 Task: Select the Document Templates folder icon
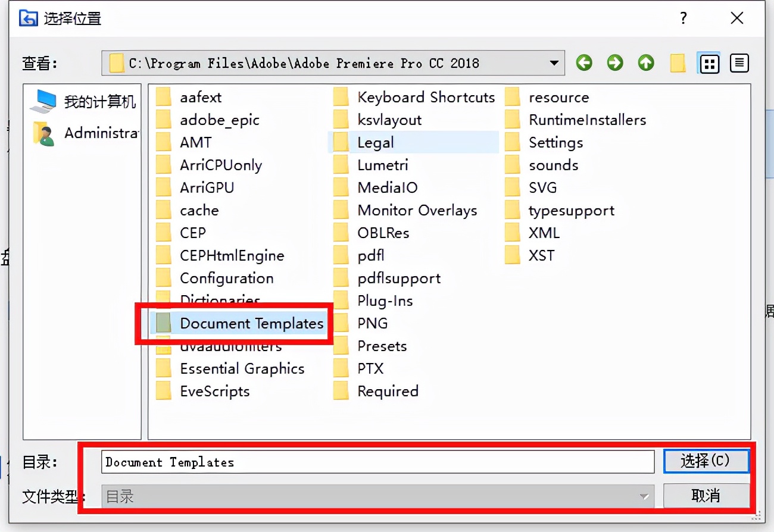tap(164, 323)
